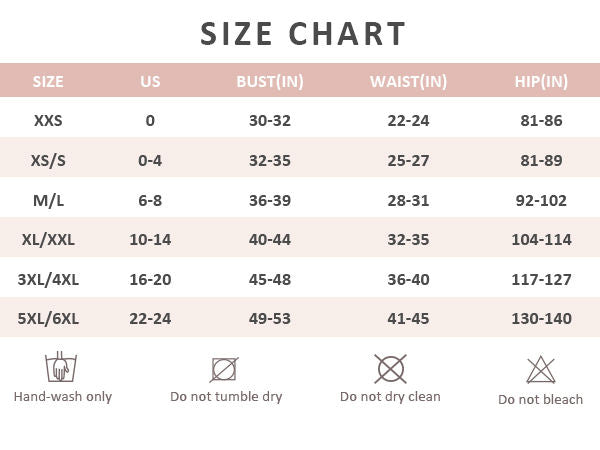
Task: Click the BUST(IN) column header
Action: click(x=269, y=82)
